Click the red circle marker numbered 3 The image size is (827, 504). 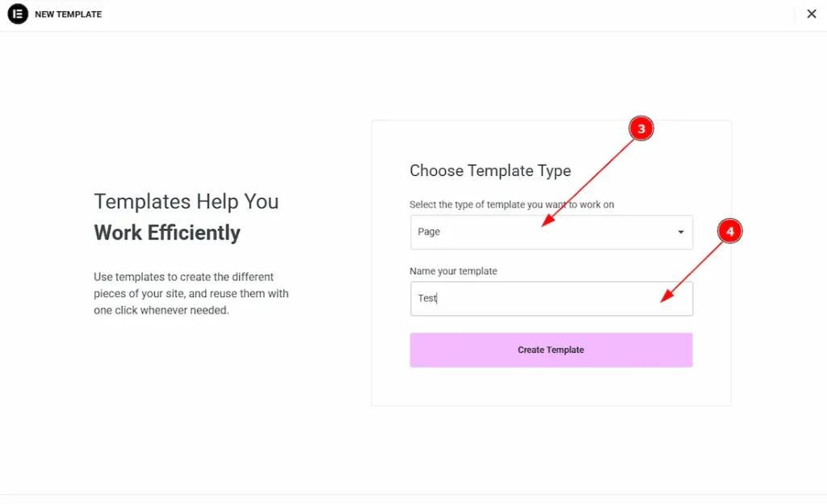click(640, 129)
